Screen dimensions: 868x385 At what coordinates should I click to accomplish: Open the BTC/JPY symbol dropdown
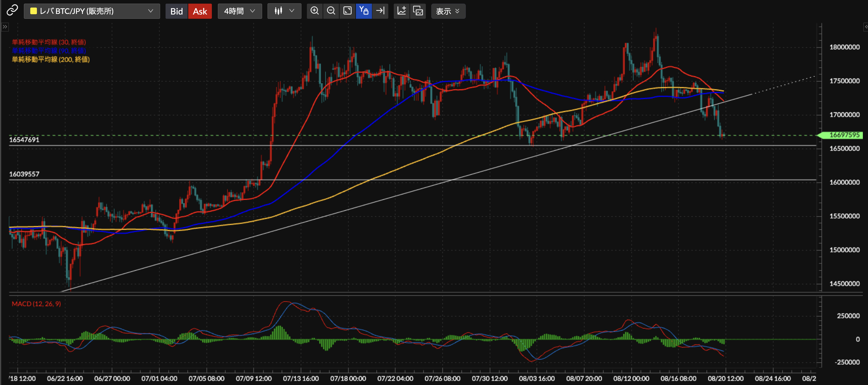point(92,11)
